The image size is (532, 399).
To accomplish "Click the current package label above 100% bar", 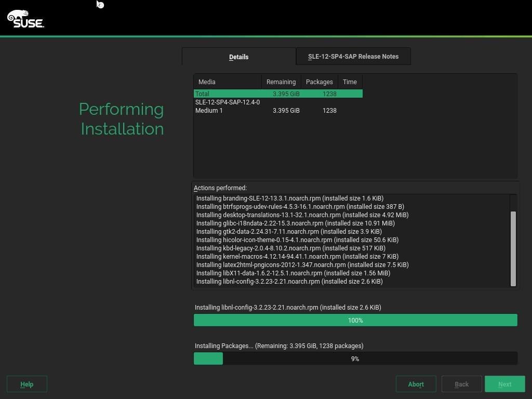I will pos(288,308).
